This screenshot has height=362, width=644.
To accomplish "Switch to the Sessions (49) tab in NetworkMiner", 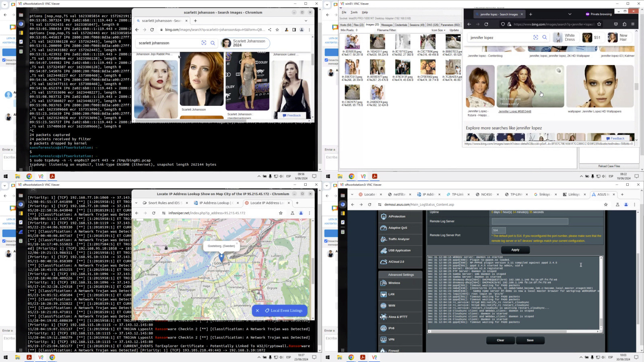I will [x=417, y=25].
